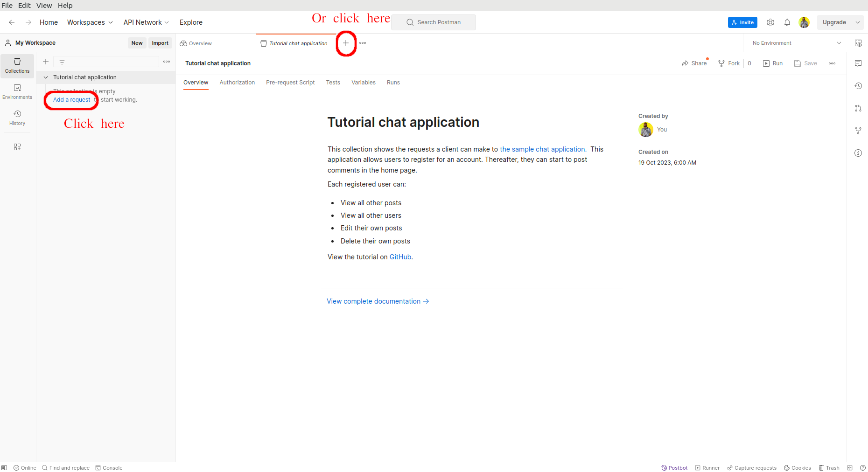Viewport: 868px width, 472px height.
Task: Open a new tab with plus icon
Action: coord(346,43)
